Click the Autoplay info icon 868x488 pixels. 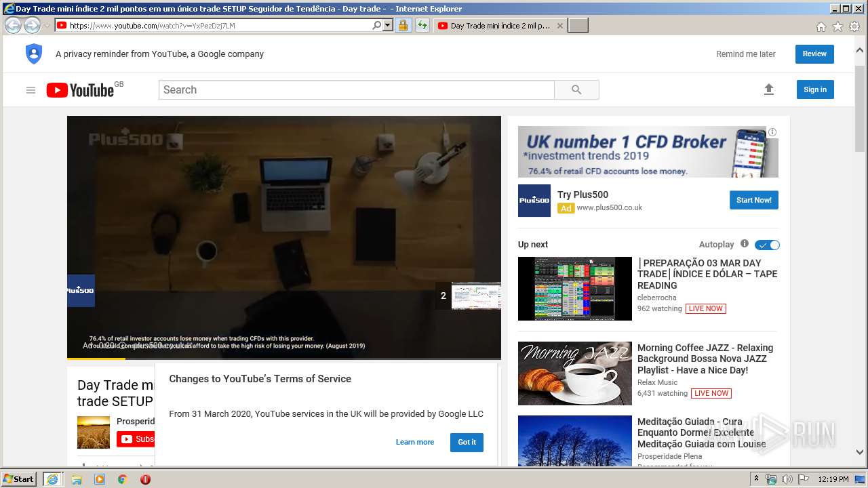[x=745, y=244]
